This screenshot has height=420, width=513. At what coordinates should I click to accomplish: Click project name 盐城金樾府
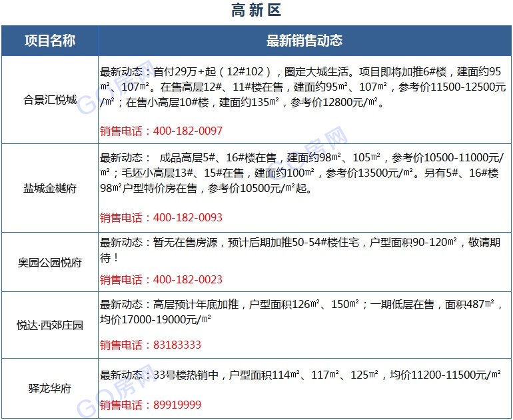(x=50, y=188)
